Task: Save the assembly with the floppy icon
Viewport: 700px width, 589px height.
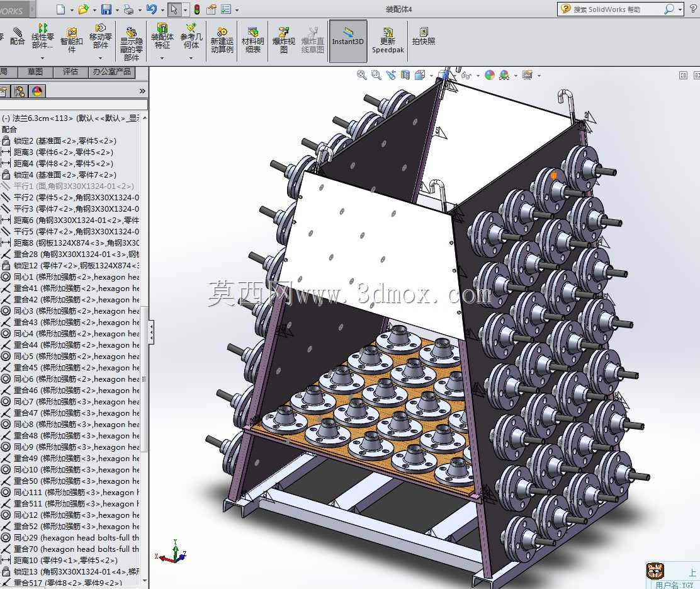Action: tap(106, 9)
